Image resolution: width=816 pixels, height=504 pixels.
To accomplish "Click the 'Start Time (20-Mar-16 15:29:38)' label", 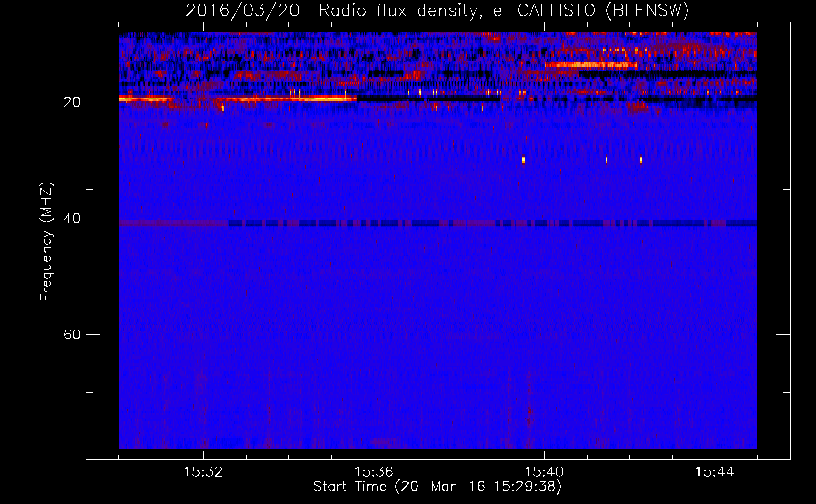I will pyautogui.click(x=437, y=487).
